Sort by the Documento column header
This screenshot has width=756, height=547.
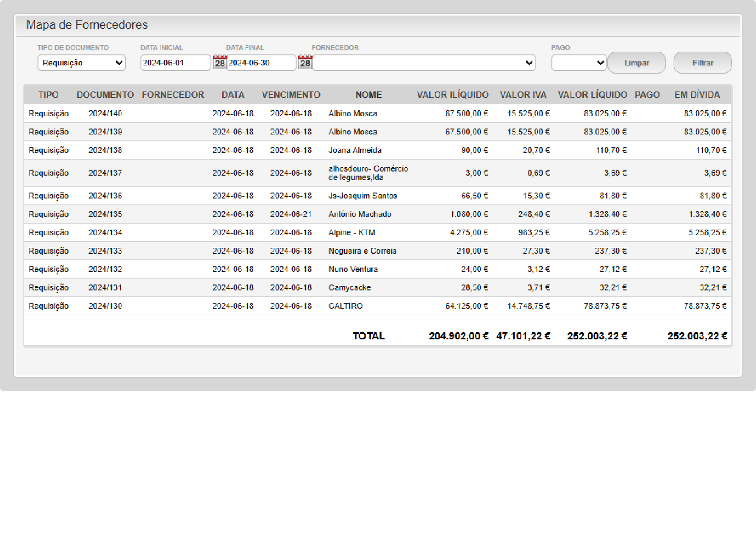click(x=105, y=95)
